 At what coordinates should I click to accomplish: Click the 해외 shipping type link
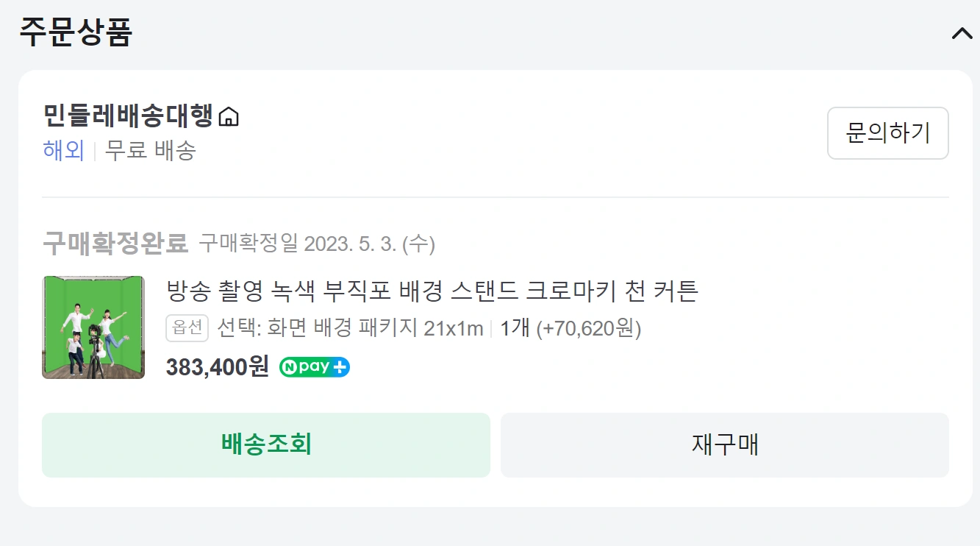63,151
